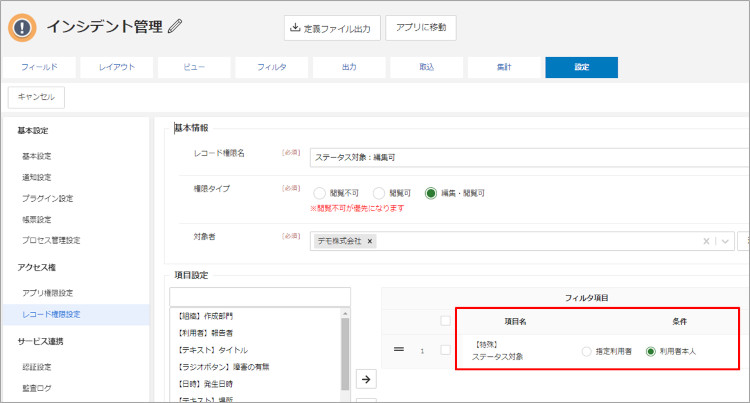750x403 pixels.
Task: Click the drag handle of row 1
Action: point(399,349)
